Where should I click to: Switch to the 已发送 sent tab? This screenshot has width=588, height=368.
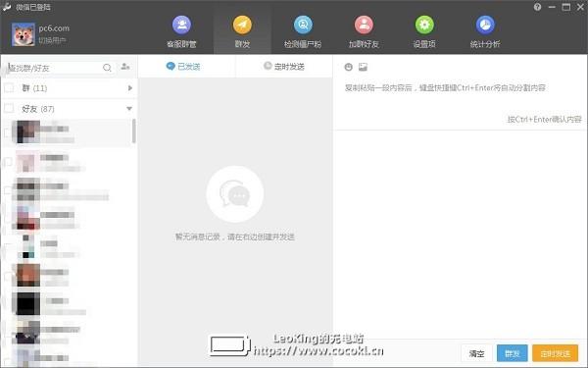[x=183, y=67]
